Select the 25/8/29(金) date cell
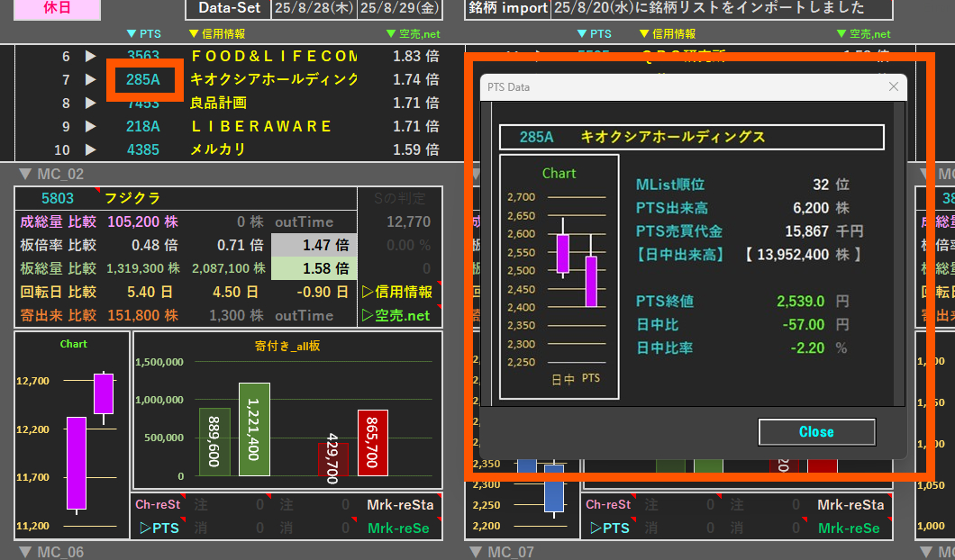The height and width of the screenshot is (560, 955). click(399, 8)
